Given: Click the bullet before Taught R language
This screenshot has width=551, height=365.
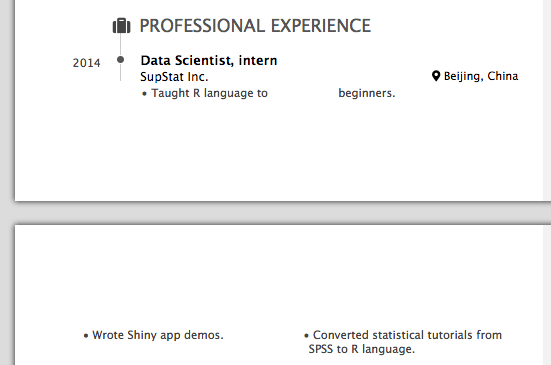Looking at the screenshot, I should pos(144,94).
